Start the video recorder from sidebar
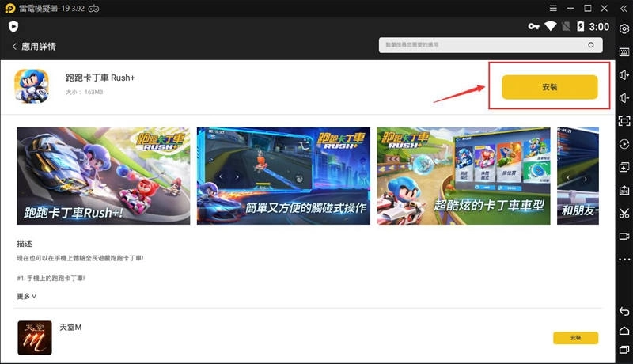 pos(624,236)
